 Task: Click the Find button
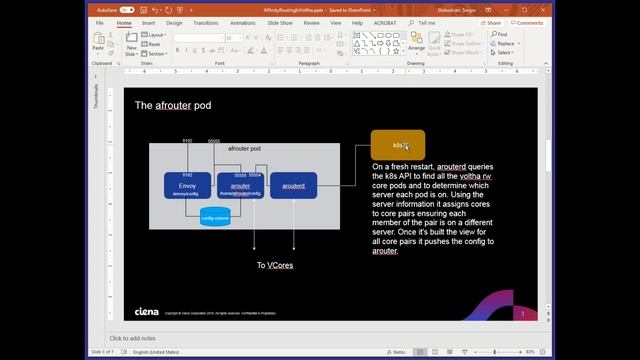pos(499,34)
